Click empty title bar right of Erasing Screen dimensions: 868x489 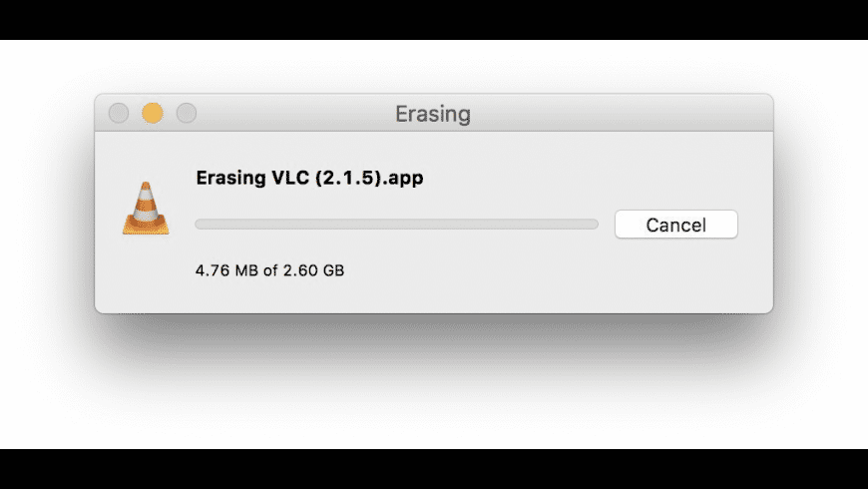click(619, 114)
